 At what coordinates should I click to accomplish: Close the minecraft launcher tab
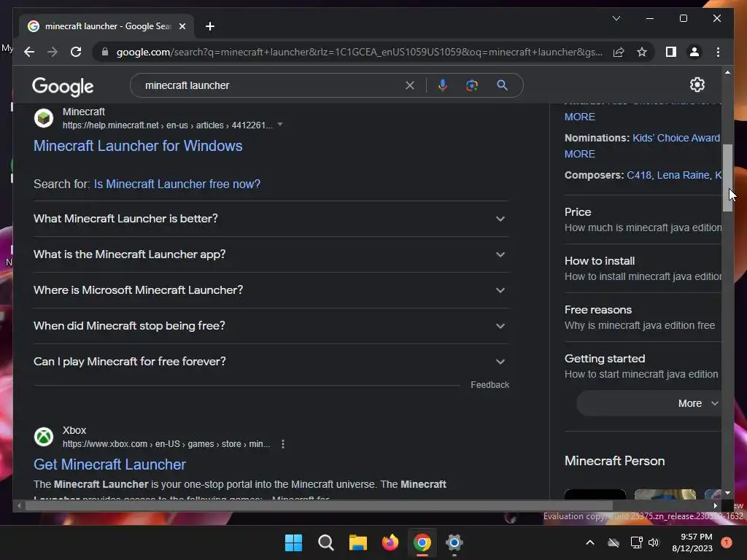[182, 26]
